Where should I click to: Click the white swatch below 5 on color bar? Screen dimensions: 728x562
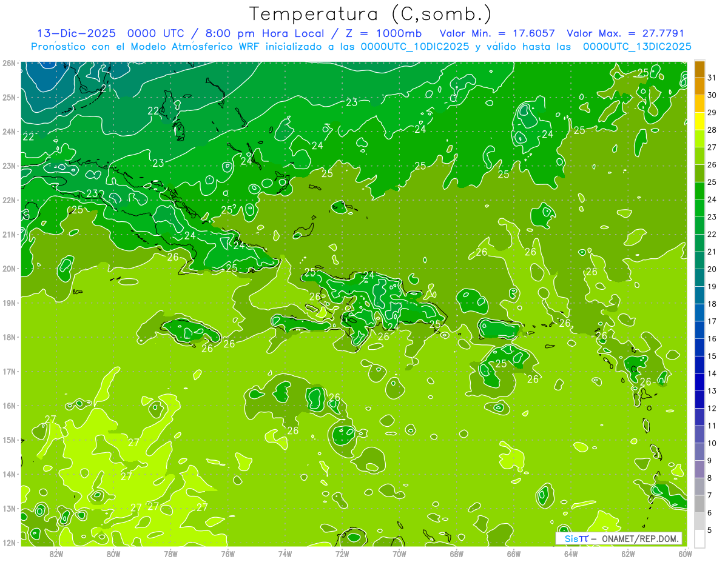699,538
